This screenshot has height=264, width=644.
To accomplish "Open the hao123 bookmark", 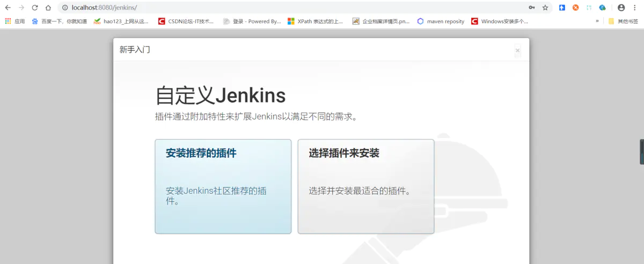I will pos(121,21).
